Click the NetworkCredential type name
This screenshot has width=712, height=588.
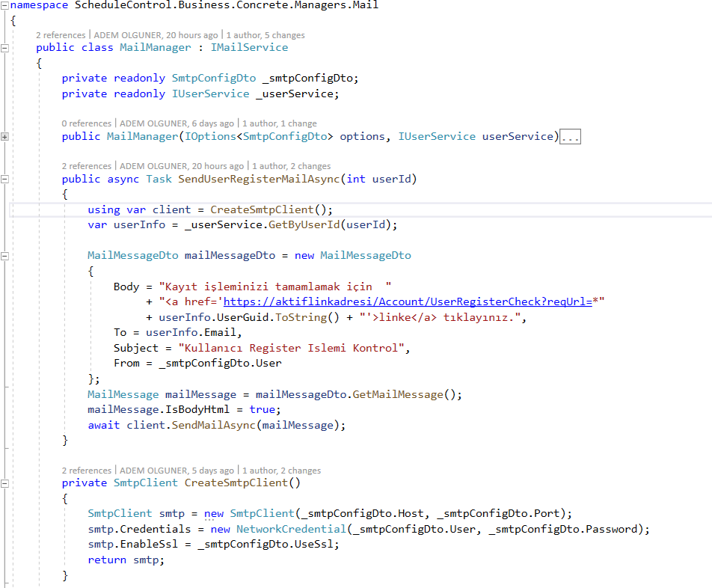(291, 530)
